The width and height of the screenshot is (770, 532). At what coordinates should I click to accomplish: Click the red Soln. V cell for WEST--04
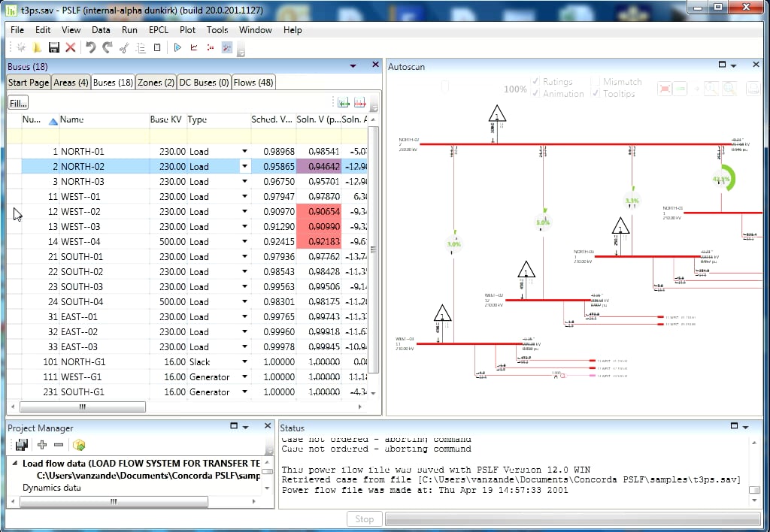coord(319,241)
